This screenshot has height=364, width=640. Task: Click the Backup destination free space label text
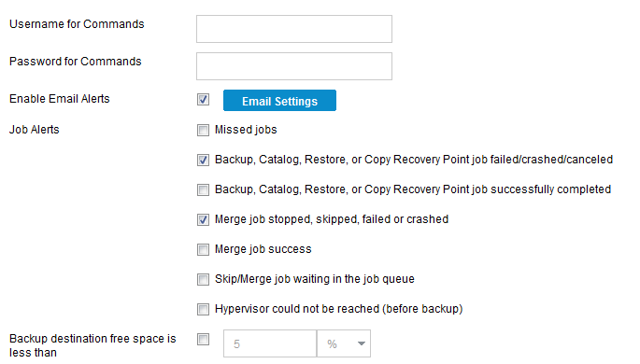point(92,345)
